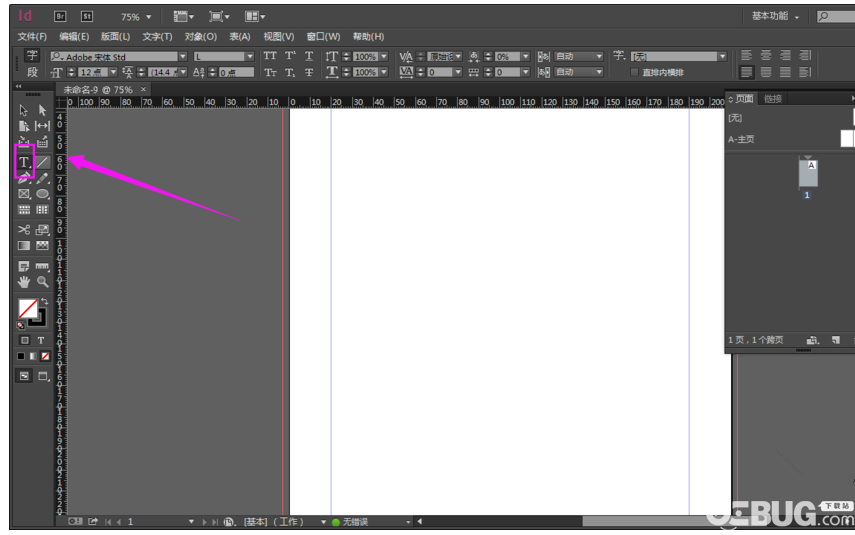This screenshot has width=855, height=535.
Task: Open leading dropdown 14.4 点
Action: click(183, 72)
